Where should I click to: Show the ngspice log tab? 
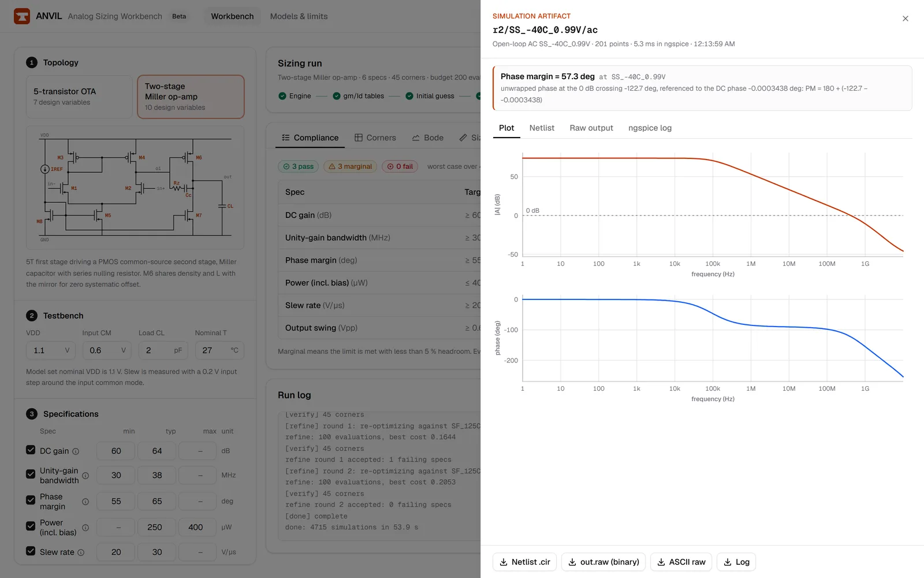(x=650, y=128)
